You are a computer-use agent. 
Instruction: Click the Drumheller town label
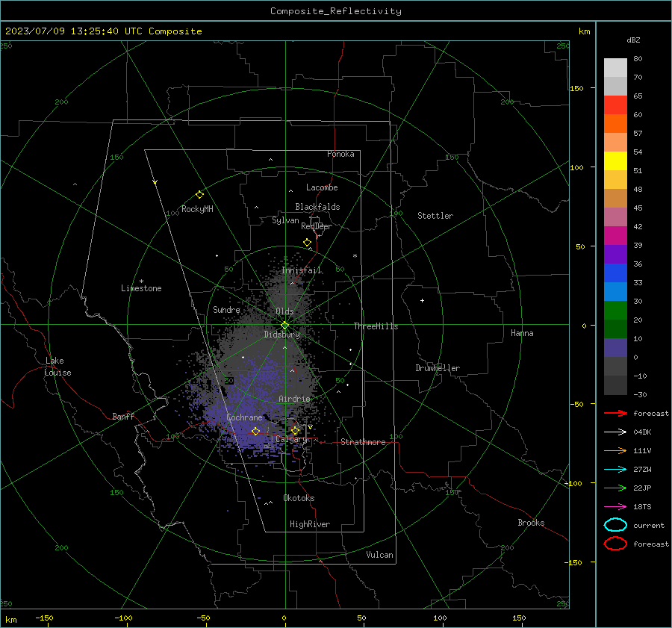coord(438,368)
